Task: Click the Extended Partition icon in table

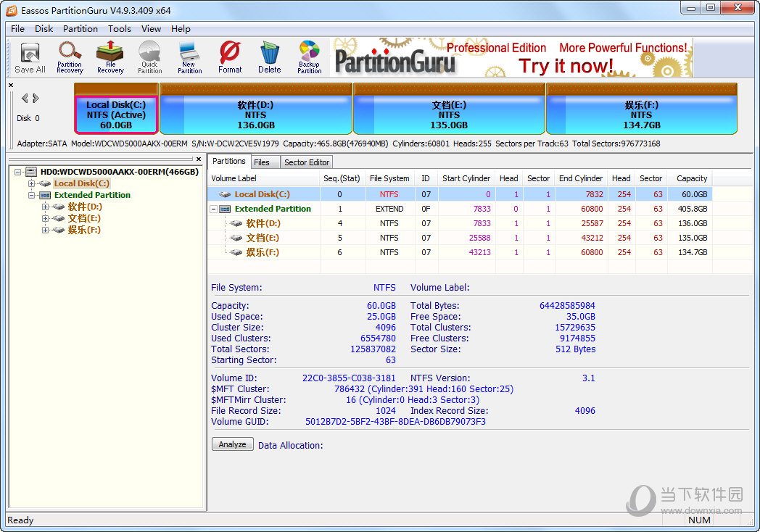Action: (x=225, y=209)
